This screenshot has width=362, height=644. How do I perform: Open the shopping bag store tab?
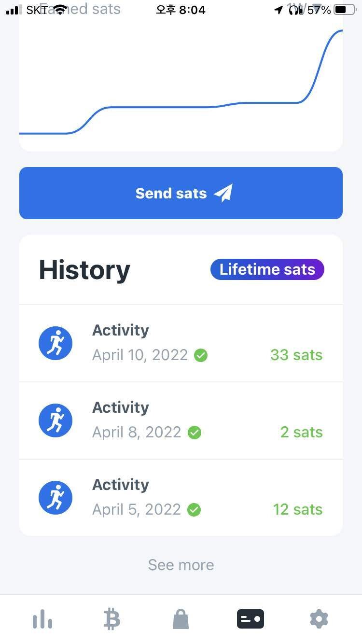pyautogui.click(x=181, y=619)
